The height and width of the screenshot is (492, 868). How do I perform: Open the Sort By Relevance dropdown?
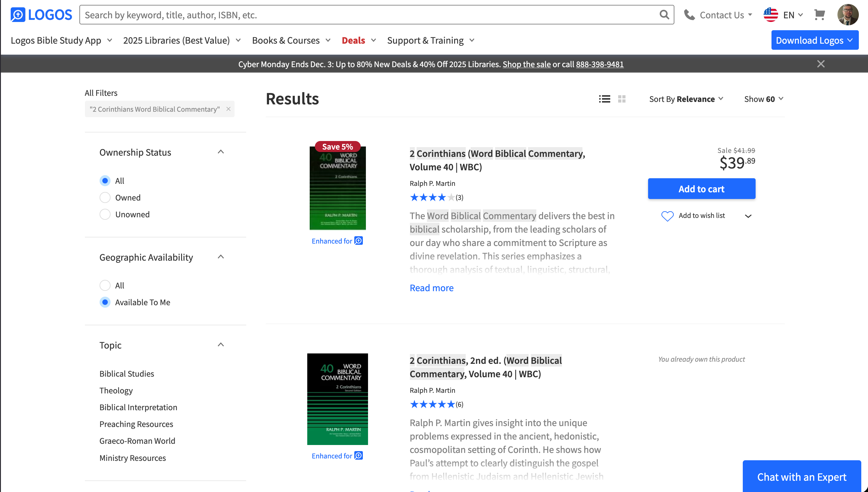[686, 99]
